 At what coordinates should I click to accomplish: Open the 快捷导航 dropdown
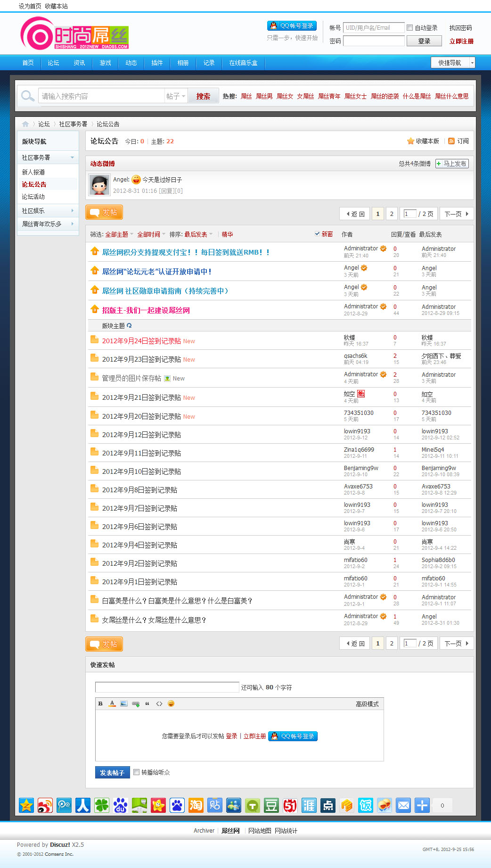coord(453,63)
